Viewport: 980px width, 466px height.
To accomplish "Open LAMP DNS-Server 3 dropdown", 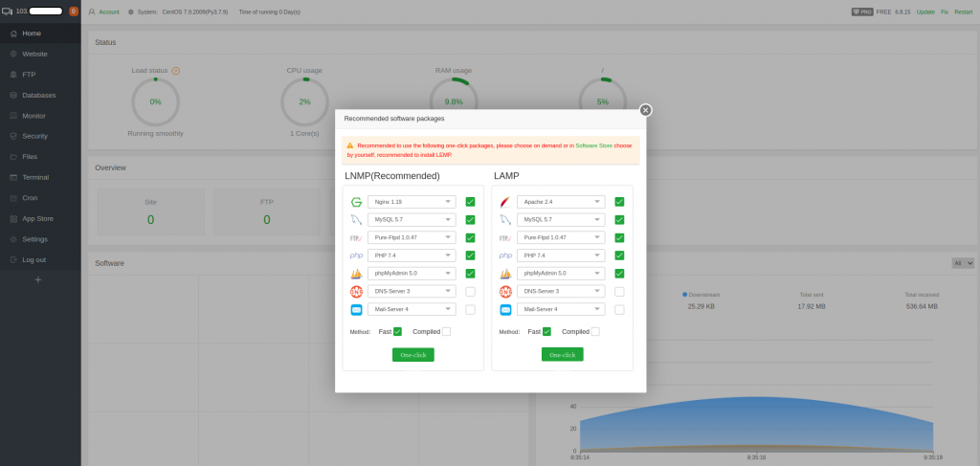I will [x=561, y=292].
